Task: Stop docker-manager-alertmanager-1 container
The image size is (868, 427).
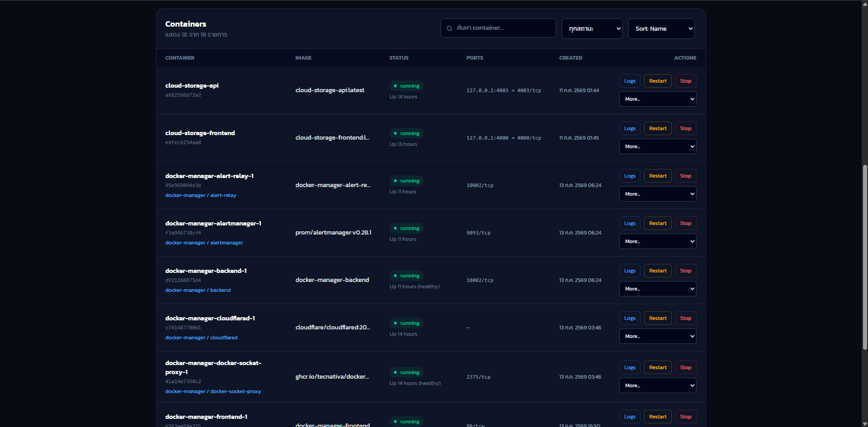Action: tap(686, 223)
